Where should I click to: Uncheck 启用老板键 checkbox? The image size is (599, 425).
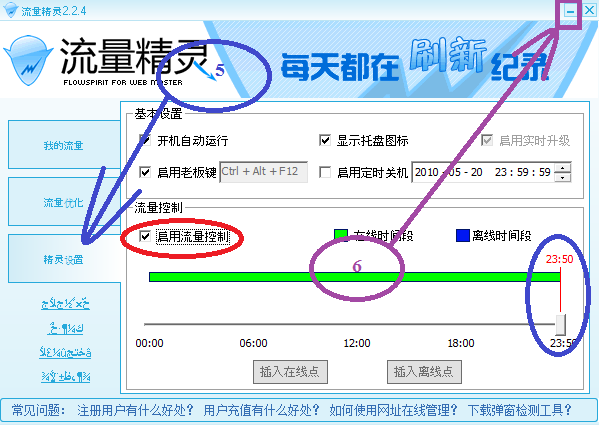pyautogui.click(x=145, y=172)
